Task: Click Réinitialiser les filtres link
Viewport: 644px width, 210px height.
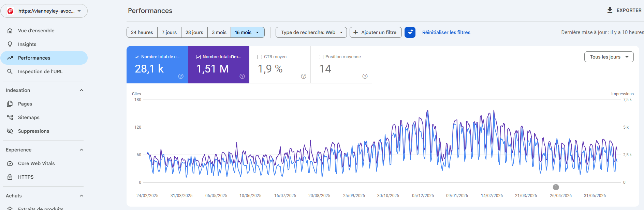Action: coord(446,32)
